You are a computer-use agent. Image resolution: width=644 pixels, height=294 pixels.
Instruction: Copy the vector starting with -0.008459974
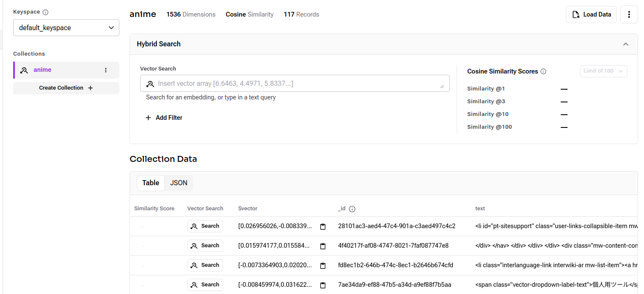tap(323, 285)
